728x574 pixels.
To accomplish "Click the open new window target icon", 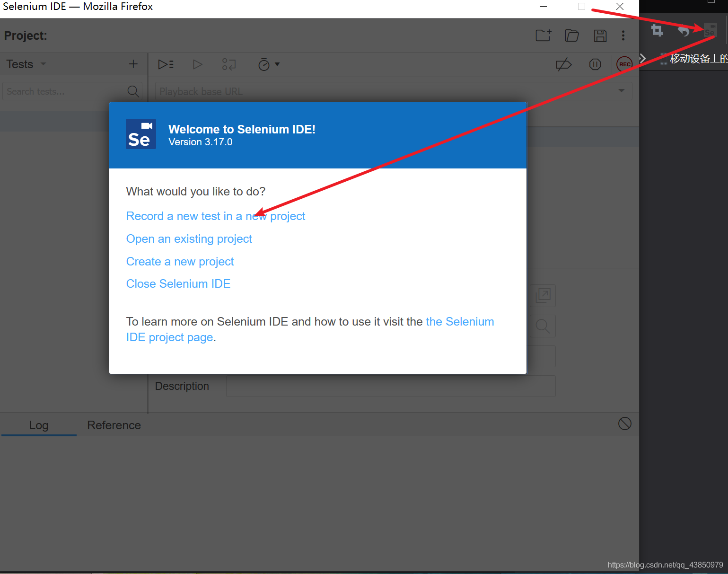I will [543, 296].
